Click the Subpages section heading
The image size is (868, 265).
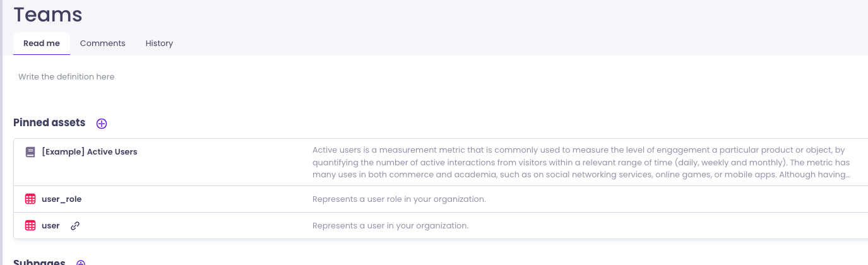[39, 262]
